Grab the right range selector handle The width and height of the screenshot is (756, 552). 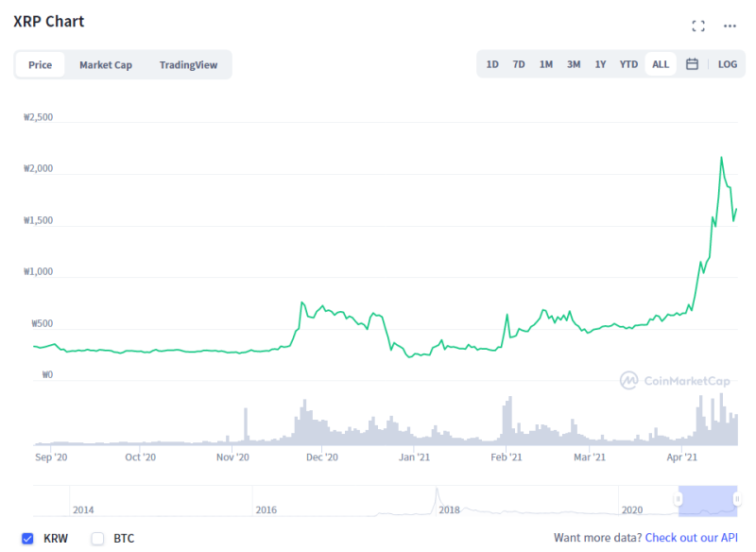pos(737,499)
